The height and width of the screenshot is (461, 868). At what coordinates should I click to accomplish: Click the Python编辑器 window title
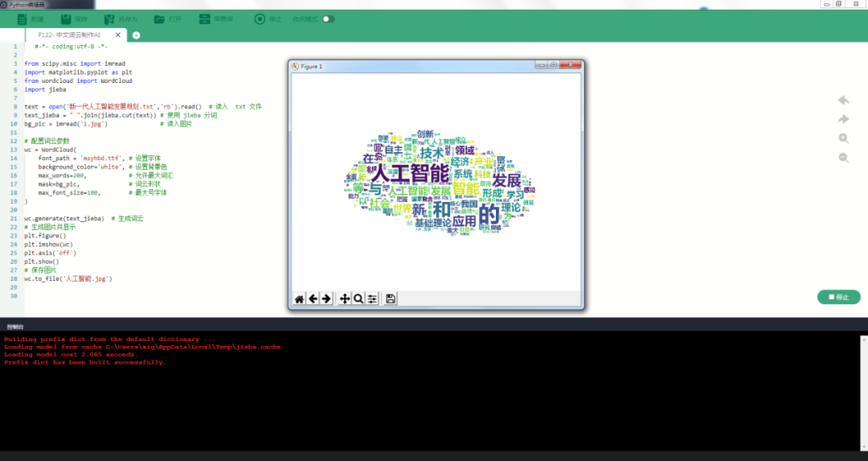point(27,5)
